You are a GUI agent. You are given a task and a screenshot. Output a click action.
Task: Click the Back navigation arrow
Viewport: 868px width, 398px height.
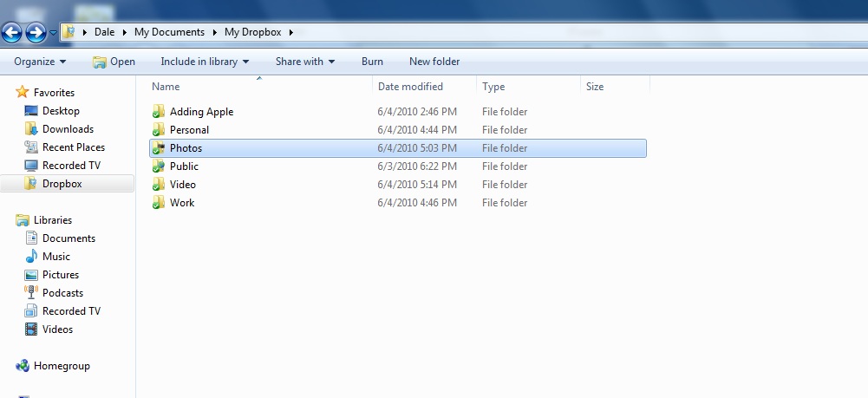(11, 33)
